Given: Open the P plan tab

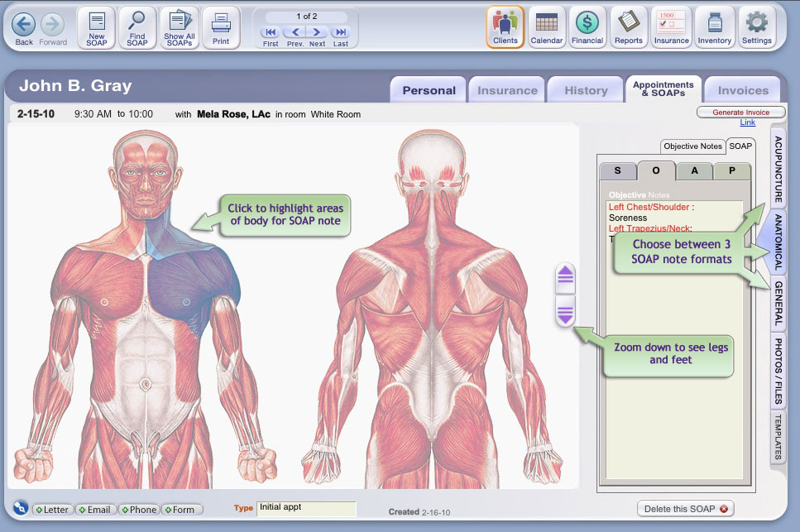Looking at the screenshot, I should click(x=732, y=171).
